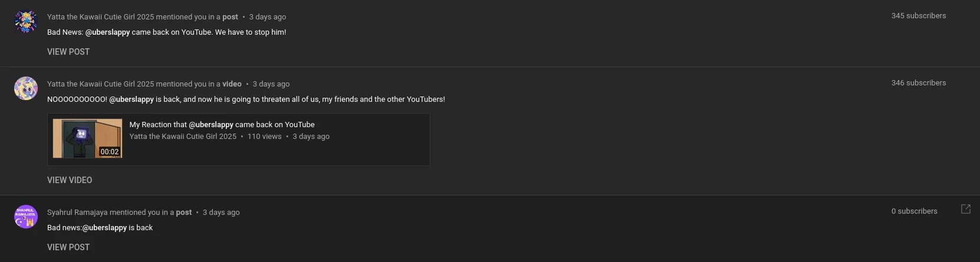Click VIEW POST under the 'We have to stop him' message
980x262 pixels.
pos(68,52)
